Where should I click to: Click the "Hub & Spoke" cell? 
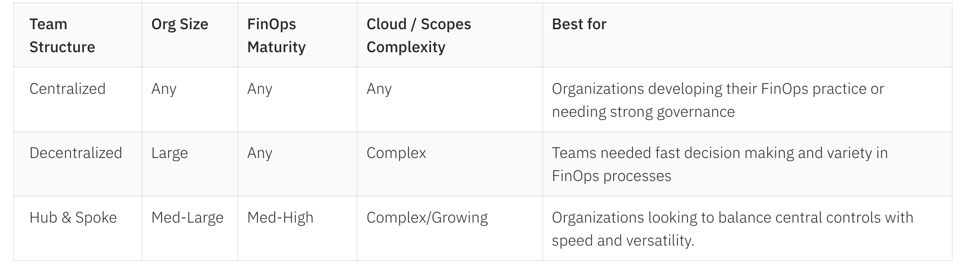(x=73, y=218)
